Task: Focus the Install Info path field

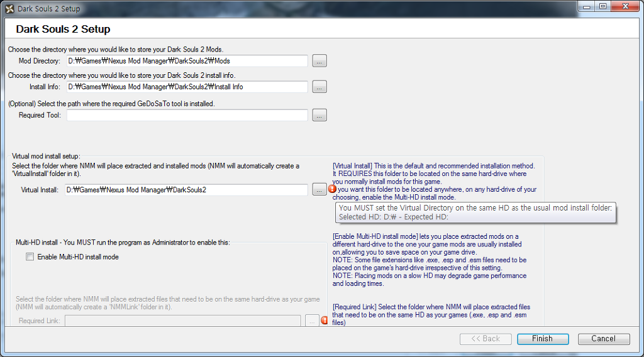Action: click(187, 87)
